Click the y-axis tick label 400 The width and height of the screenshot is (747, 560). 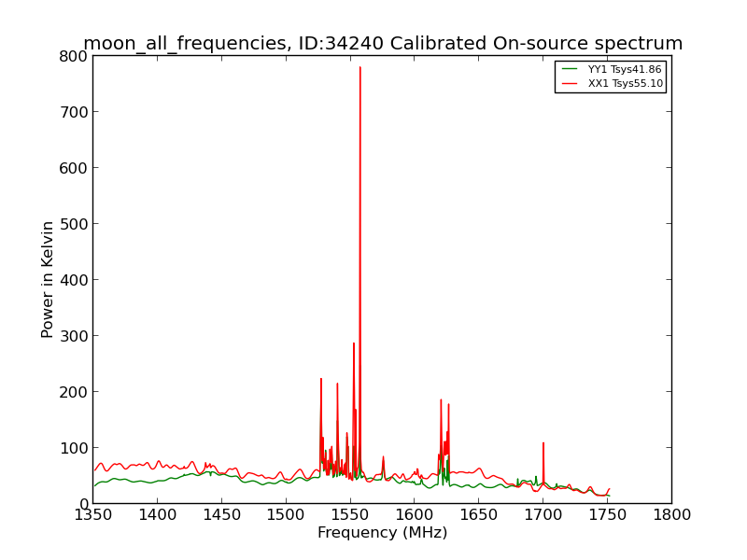pyautogui.click(x=74, y=280)
